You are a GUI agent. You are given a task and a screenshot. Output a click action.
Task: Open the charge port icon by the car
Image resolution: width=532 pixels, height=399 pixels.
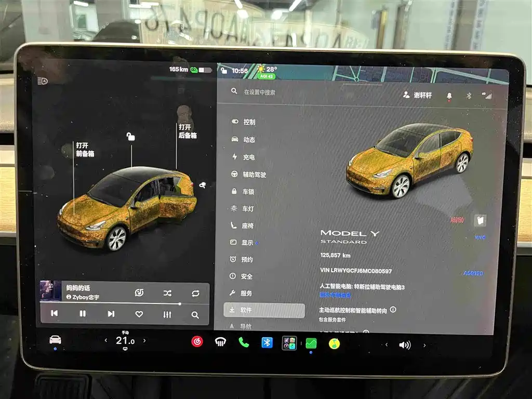pos(203,185)
